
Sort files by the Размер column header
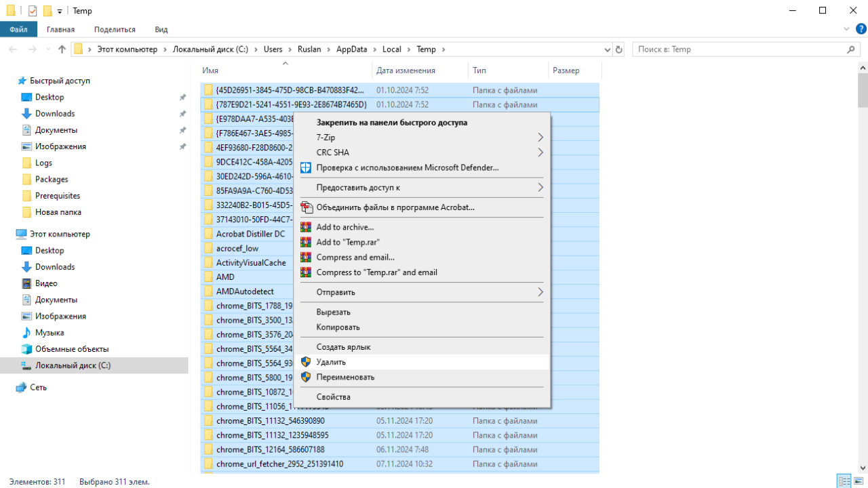(574, 70)
